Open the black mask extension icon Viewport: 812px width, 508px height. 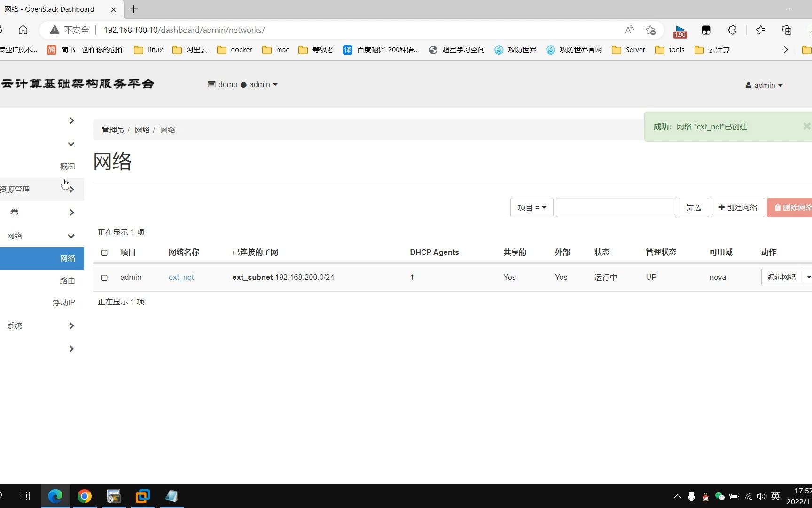706,30
